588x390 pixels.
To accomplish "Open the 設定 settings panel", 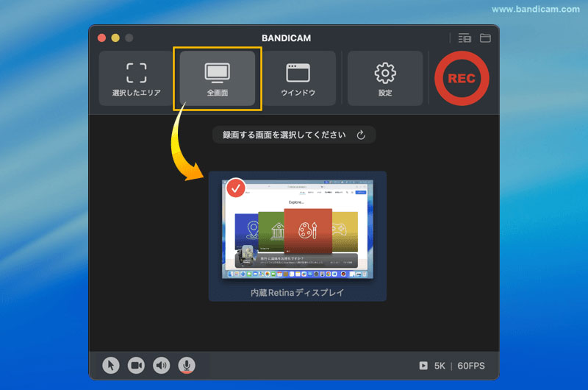I will 385,79.
